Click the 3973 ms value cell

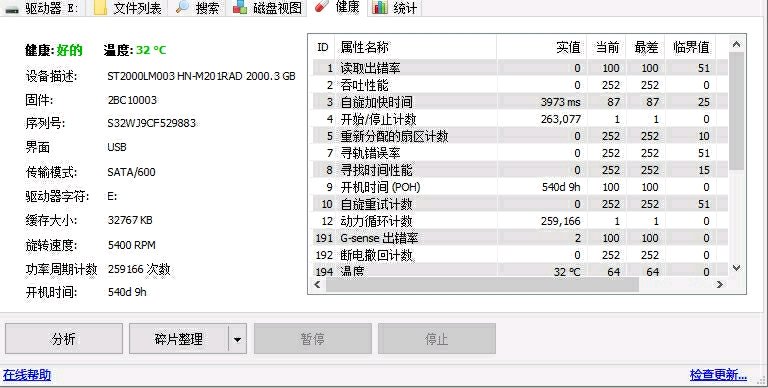pyautogui.click(x=560, y=102)
